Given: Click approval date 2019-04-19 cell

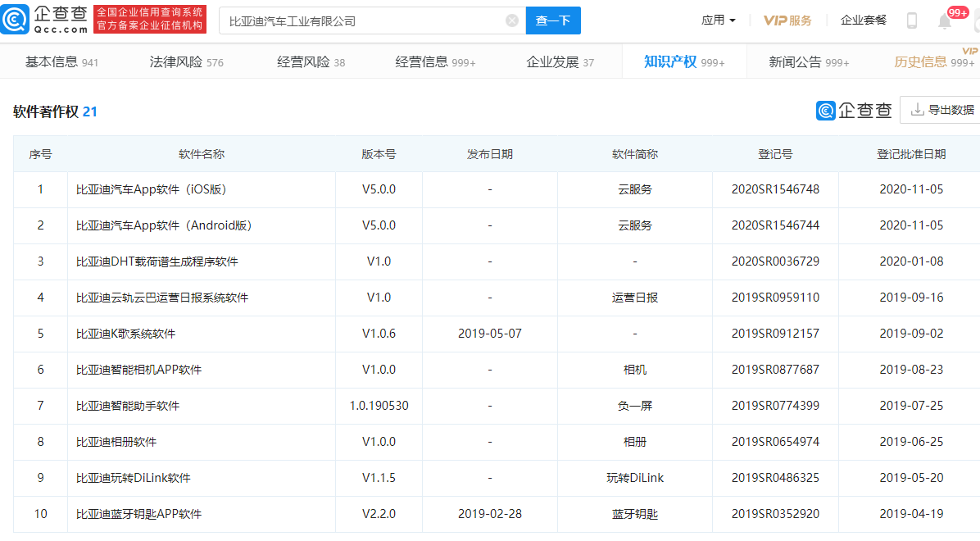Looking at the screenshot, I should click(911, 514).
